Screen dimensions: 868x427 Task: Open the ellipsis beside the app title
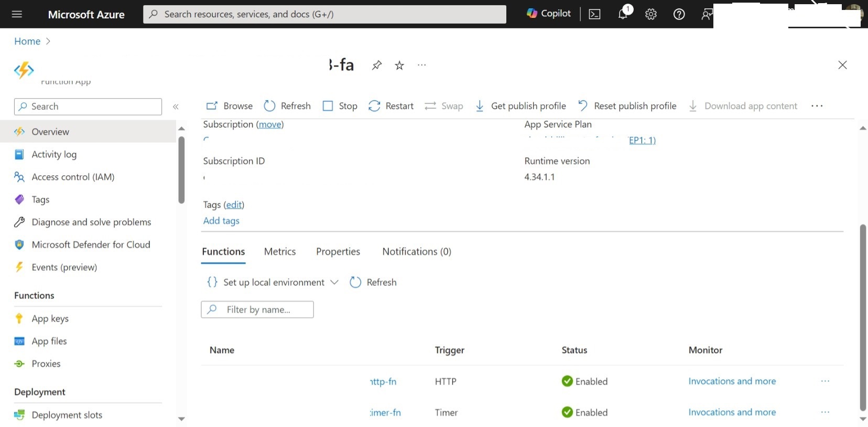pos(422,65)
